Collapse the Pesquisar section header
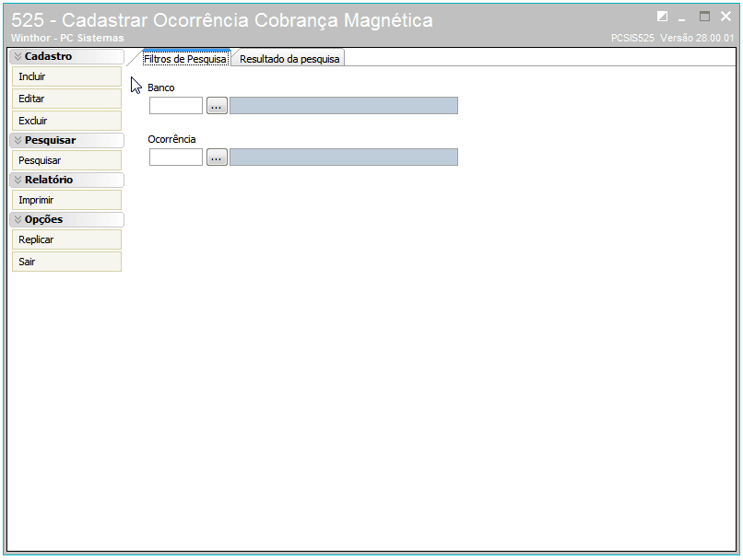This screenshot has width=743, height=560. tap(66, 141)
